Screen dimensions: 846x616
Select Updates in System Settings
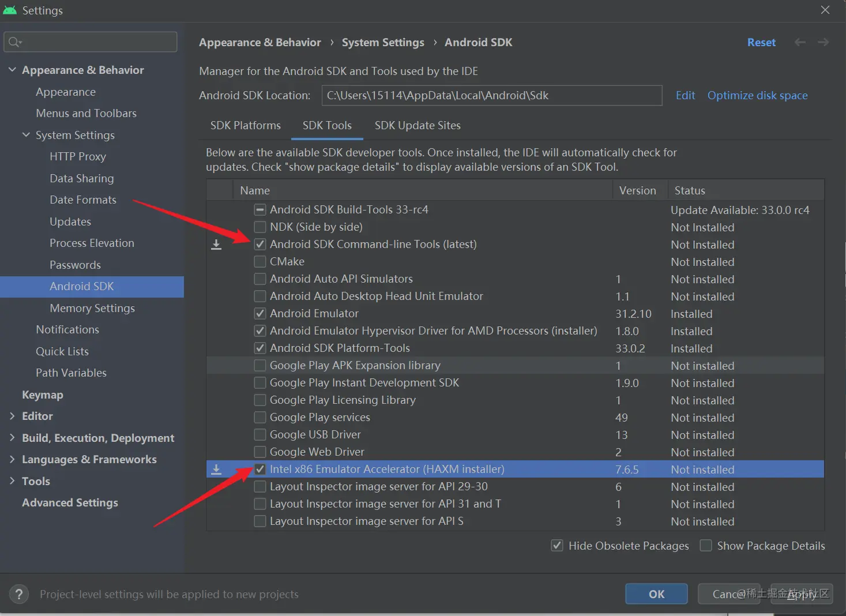point(70,221)
